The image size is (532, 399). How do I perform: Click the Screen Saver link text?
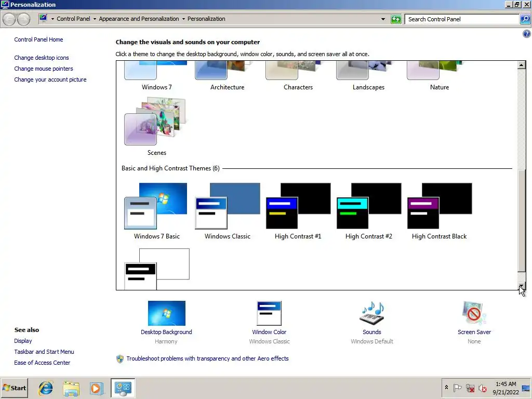coord(474,332)
